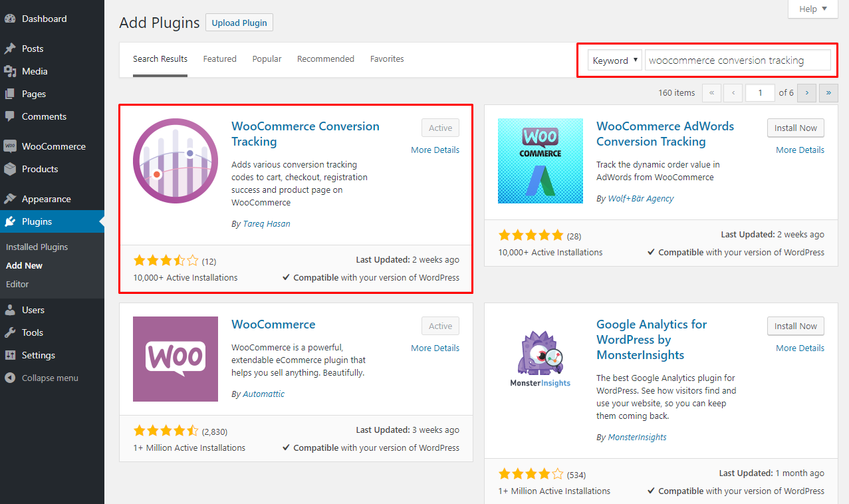The height and width of the screenshot is (504, 849).
Task: Switch to the Featured tab
Action: point(220,59)
